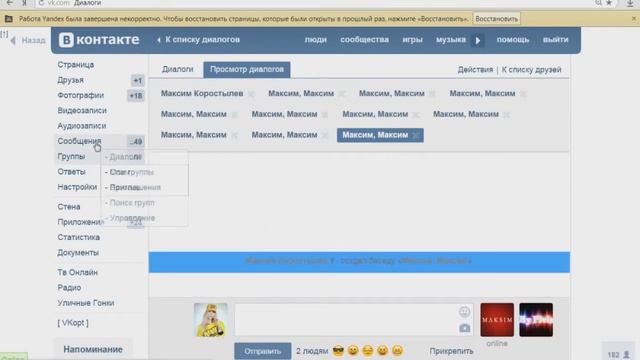Open Группы in left sidebar
The width and height of the screenshot is (640, 360).
pyautogui.click(x=71, y=157)
